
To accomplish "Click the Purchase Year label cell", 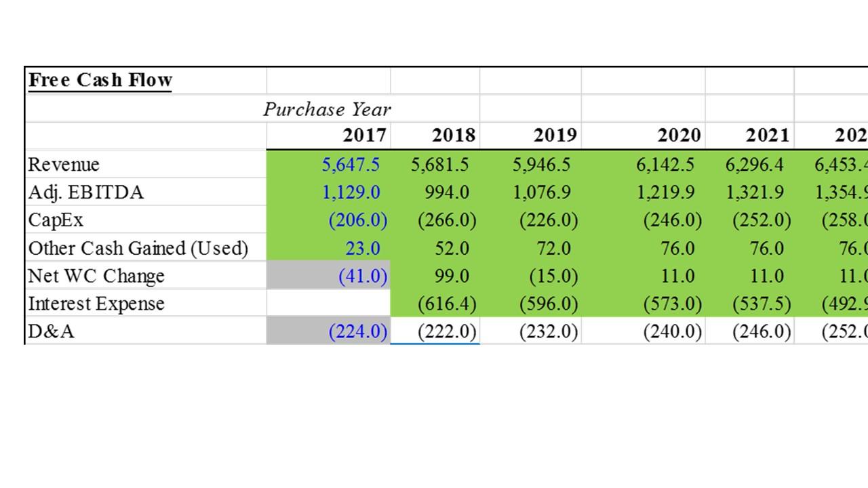I will click(328, 108).
